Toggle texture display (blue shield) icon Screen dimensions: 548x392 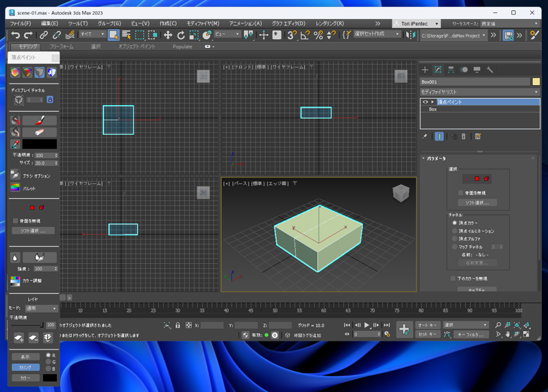(52, 73)
